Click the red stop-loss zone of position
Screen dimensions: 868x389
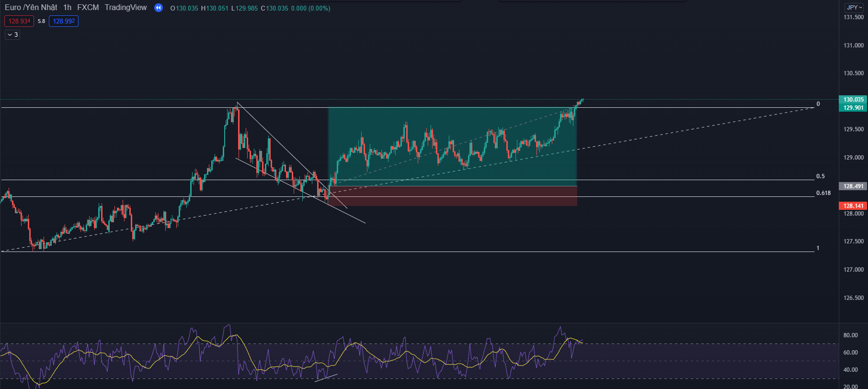click(x=452, y=196)
